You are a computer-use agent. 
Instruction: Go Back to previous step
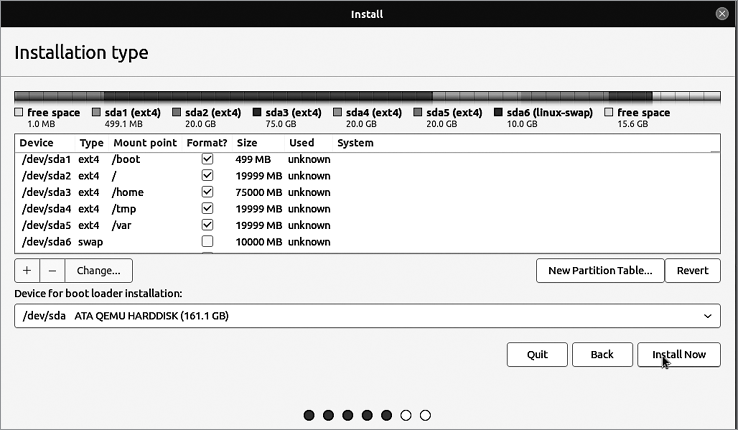point(601,355)
